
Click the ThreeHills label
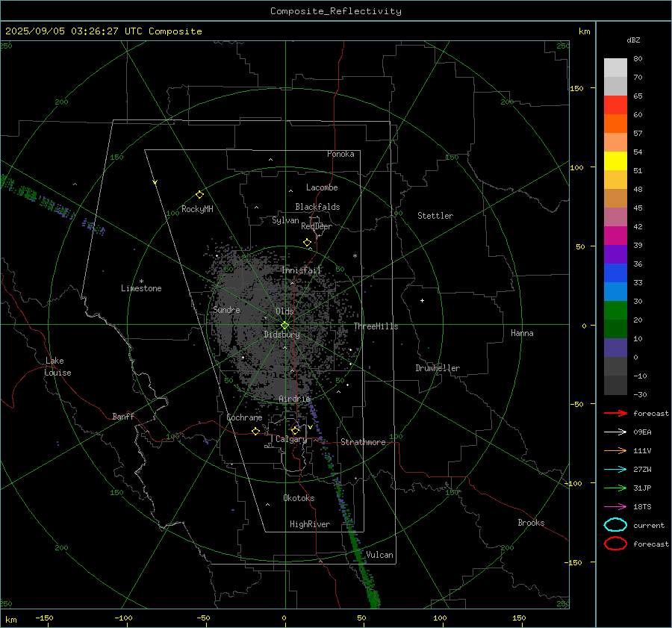[376, 326]
